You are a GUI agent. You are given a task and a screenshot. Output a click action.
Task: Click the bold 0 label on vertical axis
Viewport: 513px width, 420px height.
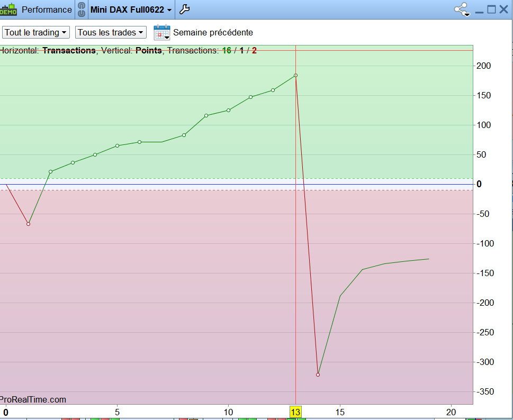(x=479, y=184)
